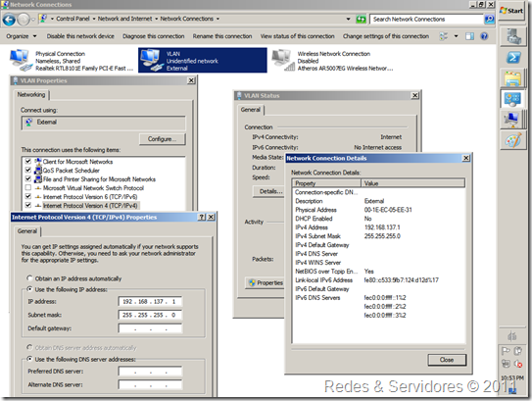The width and height of the screenshot is (532, 401).
Task: Toggle the preview pane icon
Action: (x=469, y=36)
